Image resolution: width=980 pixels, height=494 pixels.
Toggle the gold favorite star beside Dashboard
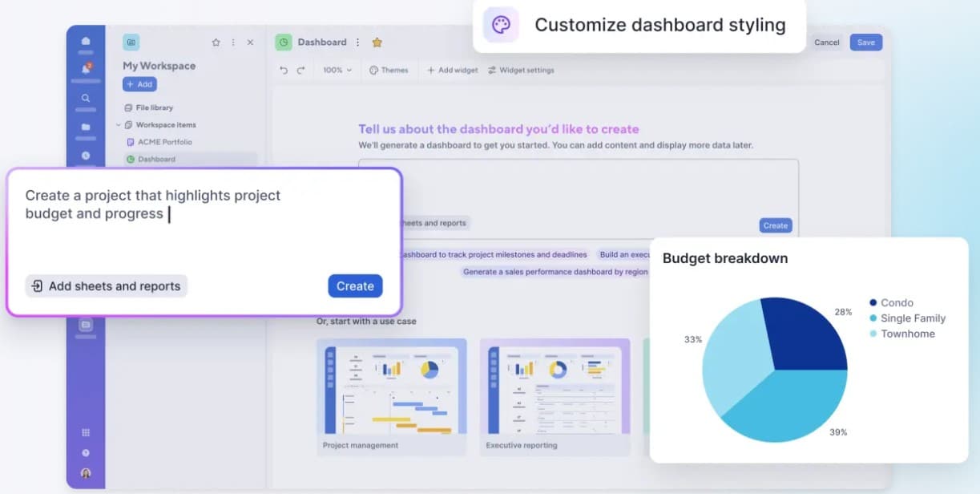377,43
